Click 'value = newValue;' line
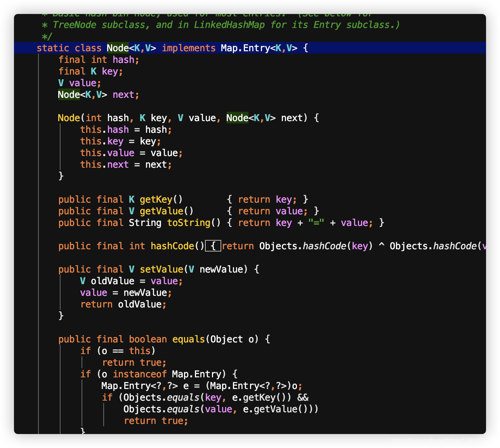 (x=126, y=292)
